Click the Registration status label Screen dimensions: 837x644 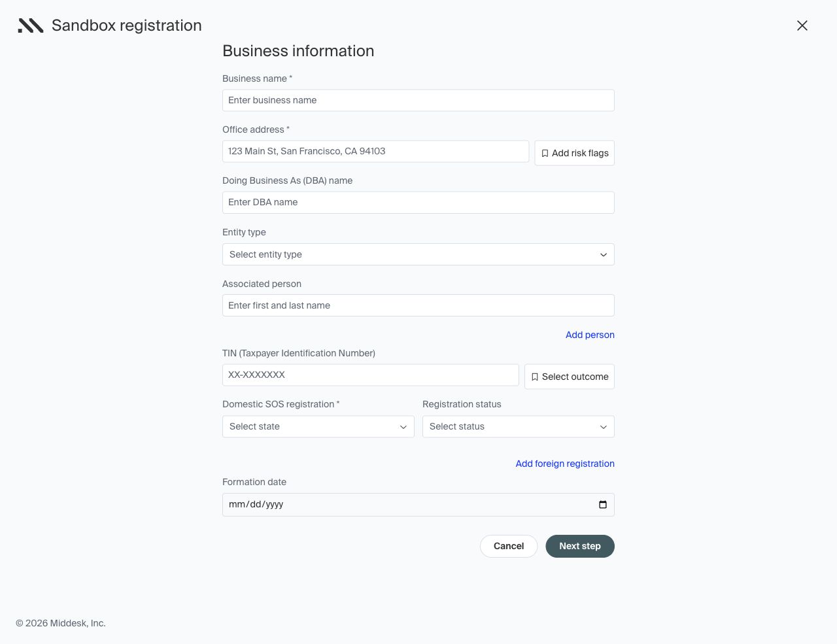point(462,404)
